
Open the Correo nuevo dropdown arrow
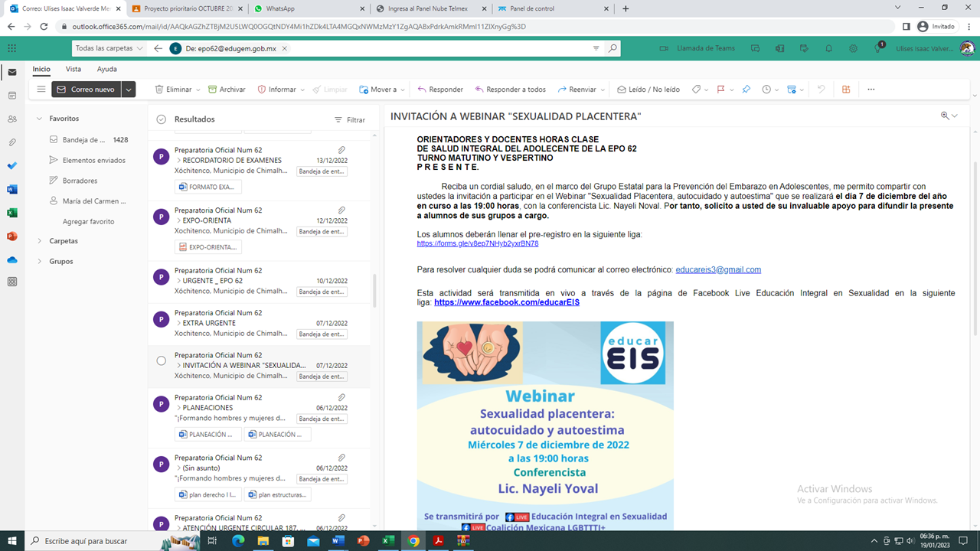tap(129, 90)
